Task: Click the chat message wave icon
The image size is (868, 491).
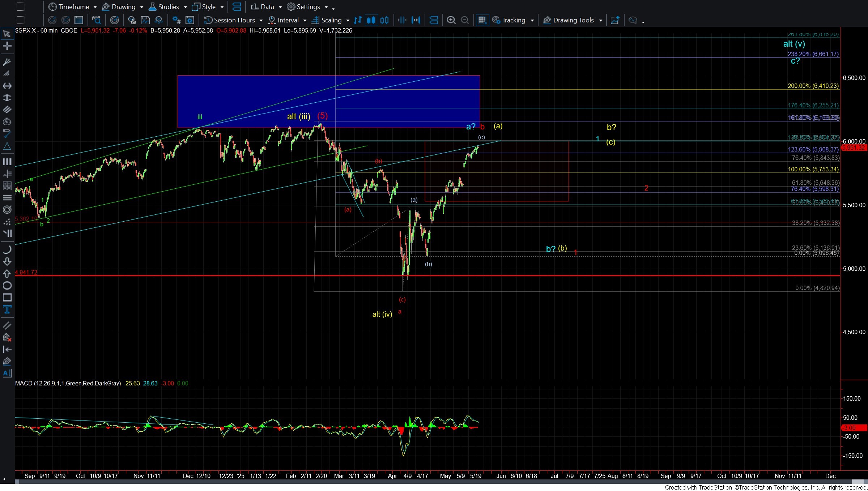Action: (633, 20)
